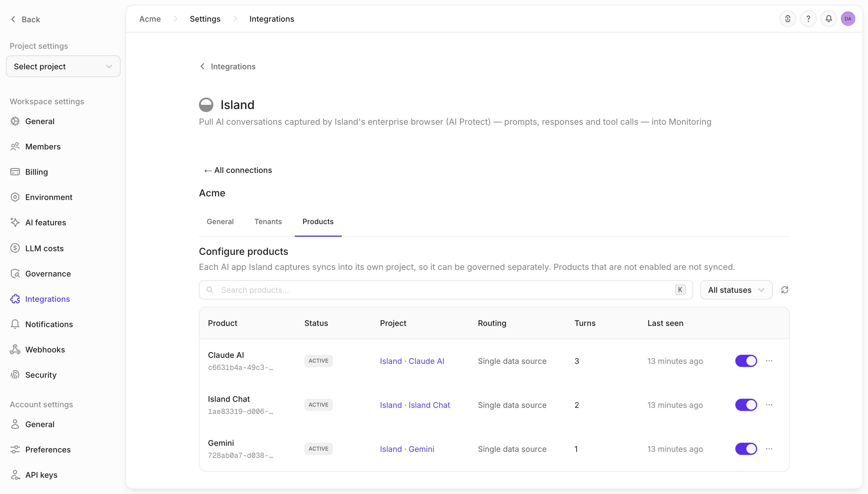
Task: Switch to the General tab
Action: pyautogui.click(x=220, y=222)
